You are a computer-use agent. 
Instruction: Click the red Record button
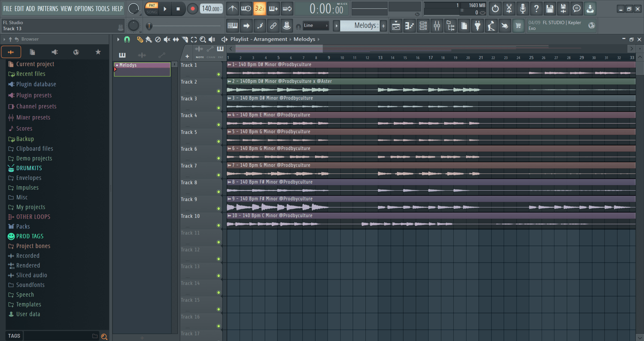tap(193, 9)
